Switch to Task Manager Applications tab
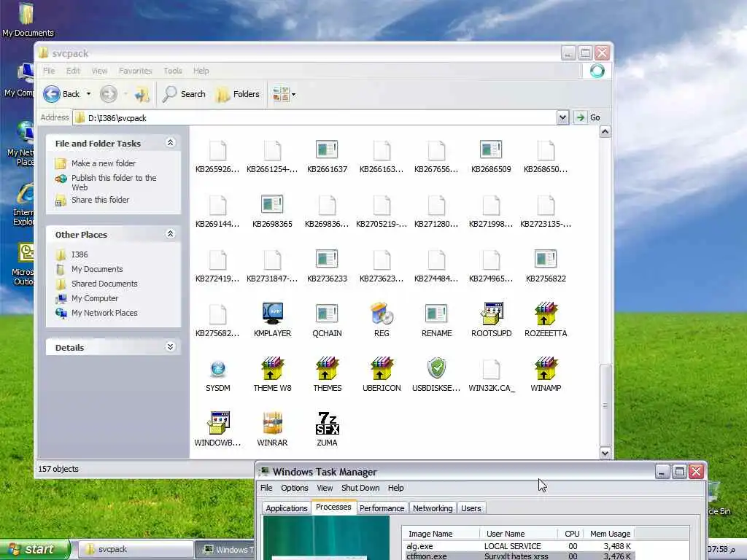Image resolution: width=747 pixels, height=560 pixels. [x=286, y=508]
